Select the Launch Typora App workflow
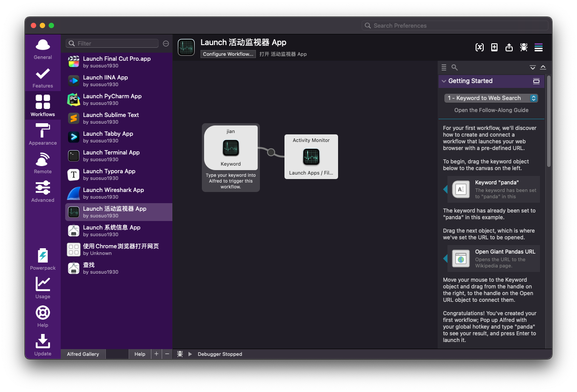 pyautogui.click(x=119, y=175)
